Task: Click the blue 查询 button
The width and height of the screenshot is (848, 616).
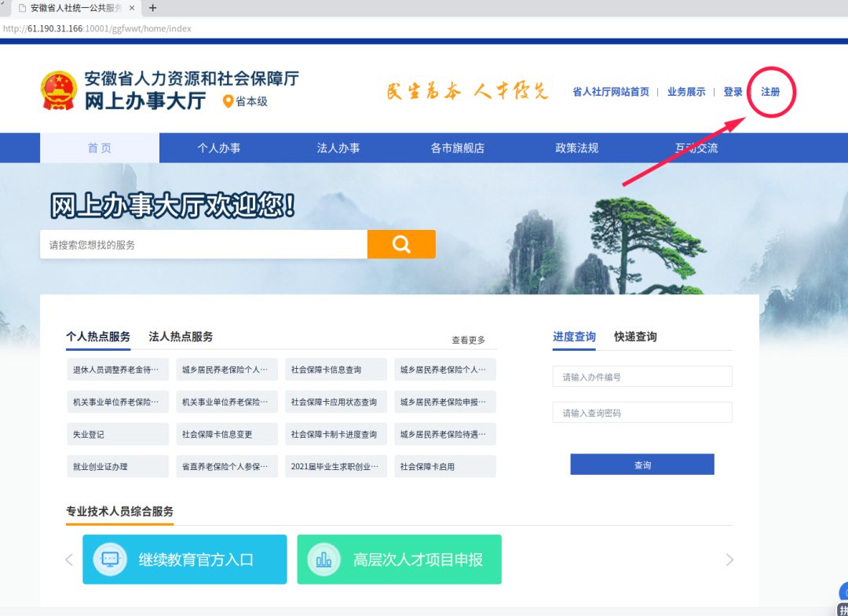Action: 642,465
